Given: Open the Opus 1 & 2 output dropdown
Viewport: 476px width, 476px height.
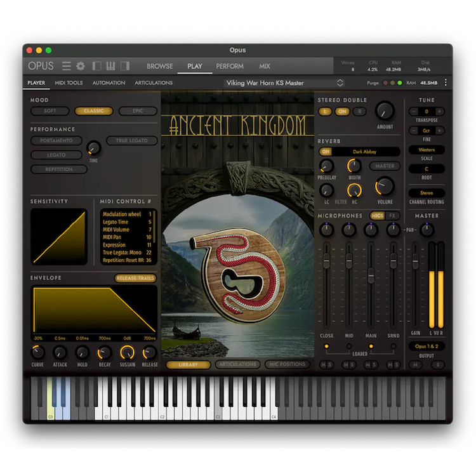Looking at the screenshot, I should click(426, 347).
